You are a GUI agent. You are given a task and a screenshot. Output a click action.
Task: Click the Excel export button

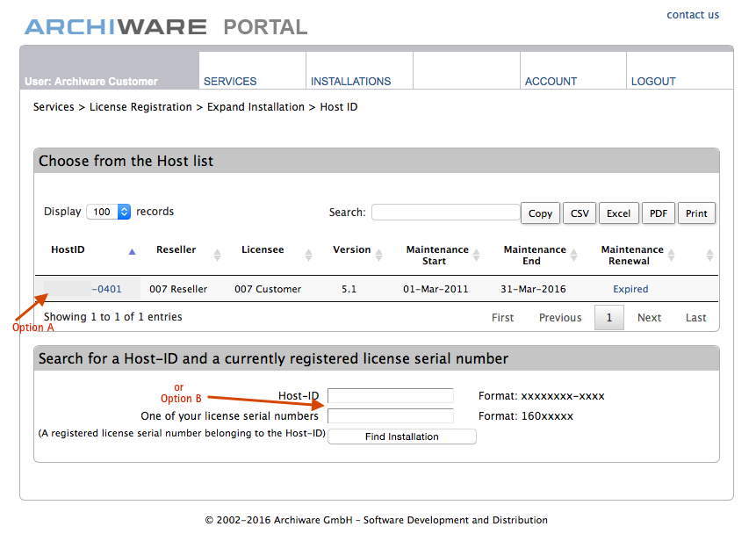click(618, 213)
